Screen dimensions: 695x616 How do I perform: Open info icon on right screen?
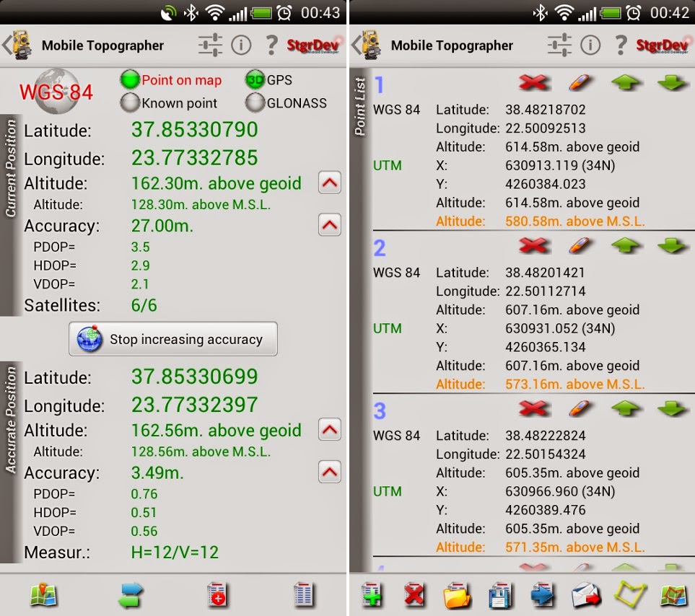[590, 45]
